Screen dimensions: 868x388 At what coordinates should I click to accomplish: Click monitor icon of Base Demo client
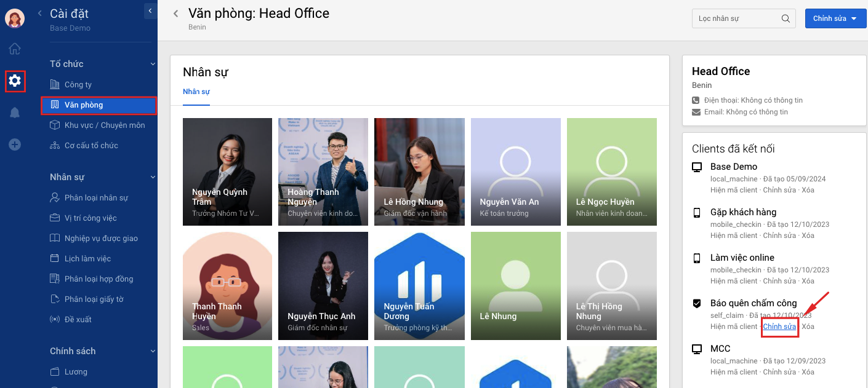tap(697, 167)
